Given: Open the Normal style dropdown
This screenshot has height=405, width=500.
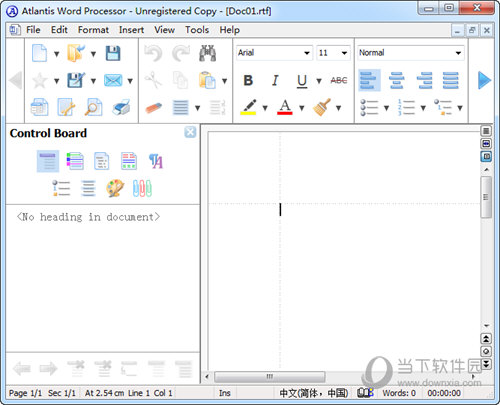Looking at the screenshot, I should (458, 53).
